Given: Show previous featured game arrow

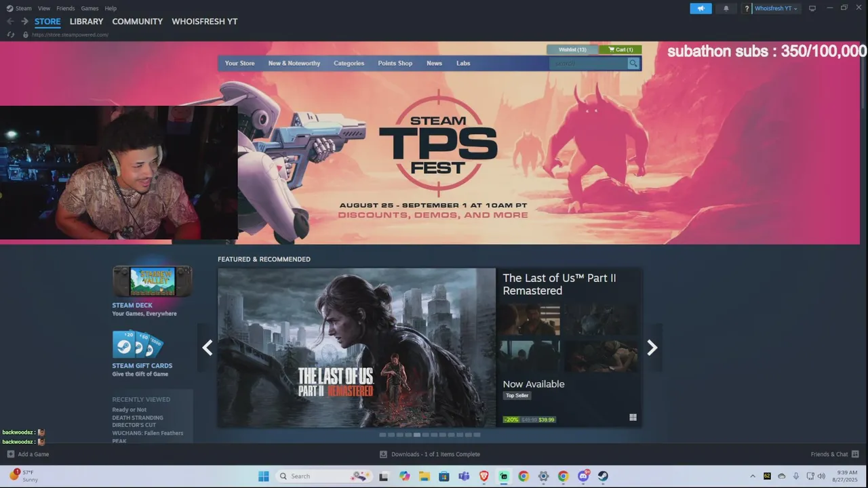Looking at the screenshot, I should [x=207, y=348].
